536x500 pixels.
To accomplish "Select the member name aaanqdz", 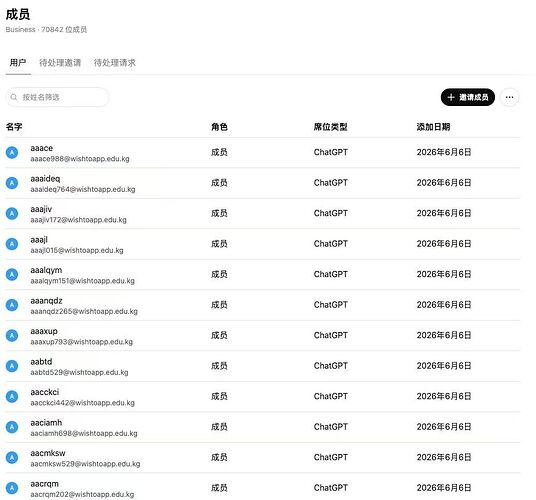I will tap(46, 301).
